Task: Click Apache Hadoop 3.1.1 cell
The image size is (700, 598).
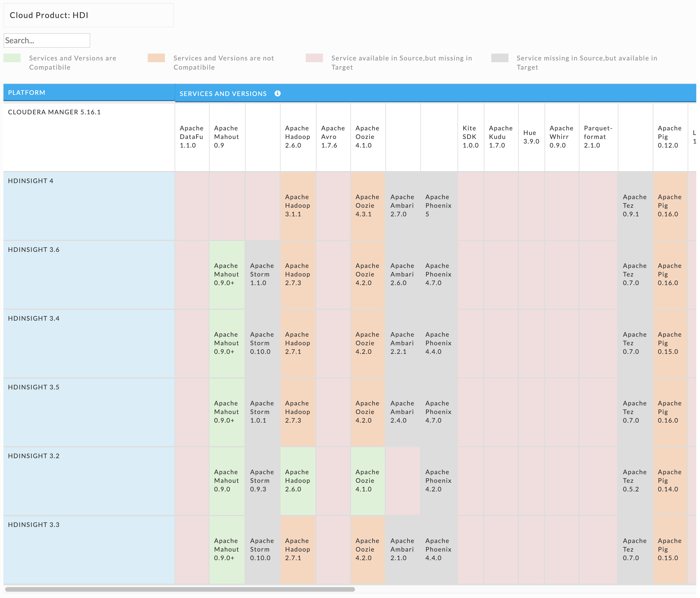Action: (298, 206)
